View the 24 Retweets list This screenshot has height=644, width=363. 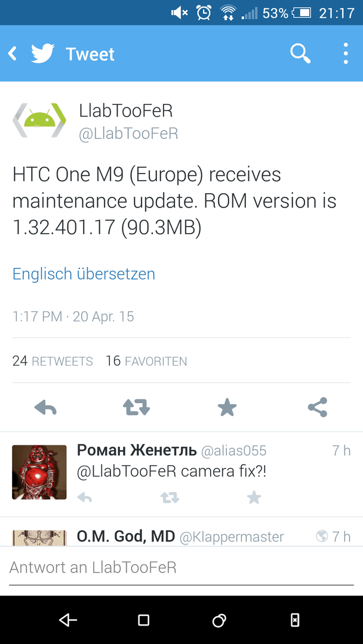53,361
